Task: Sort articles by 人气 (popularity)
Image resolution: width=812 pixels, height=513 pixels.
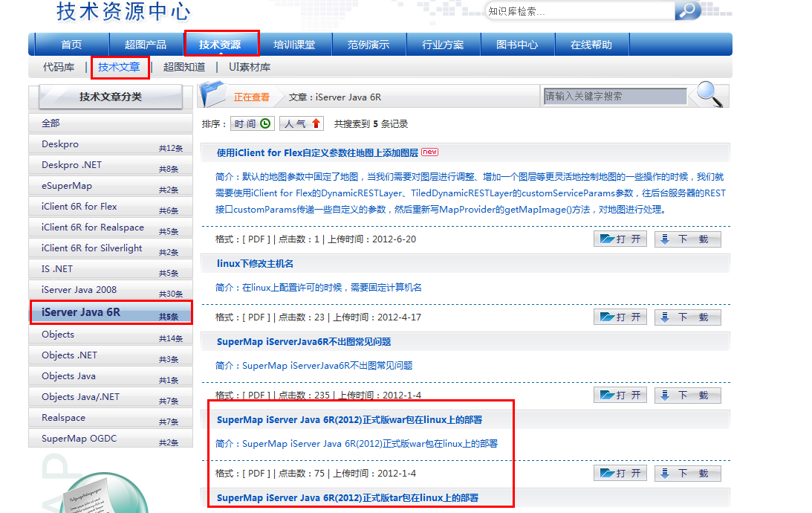Action: [302, 124]
